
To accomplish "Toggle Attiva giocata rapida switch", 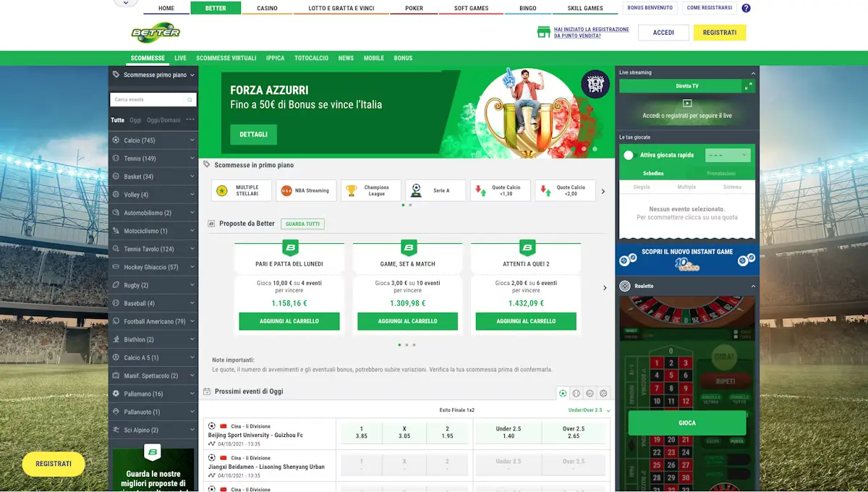I will pyautogui.click(x=629, y=155).
